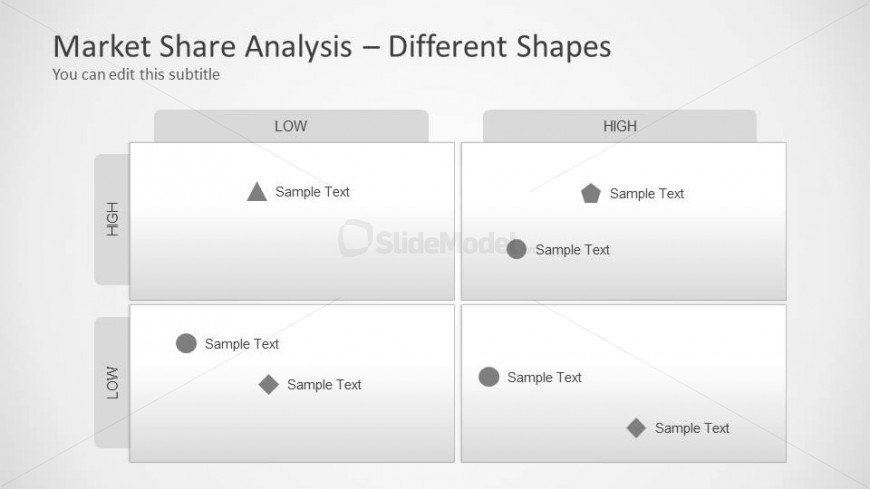Select the circle in the bottom-left quadrant
The image size is (870, 489).
click(186, 343)
